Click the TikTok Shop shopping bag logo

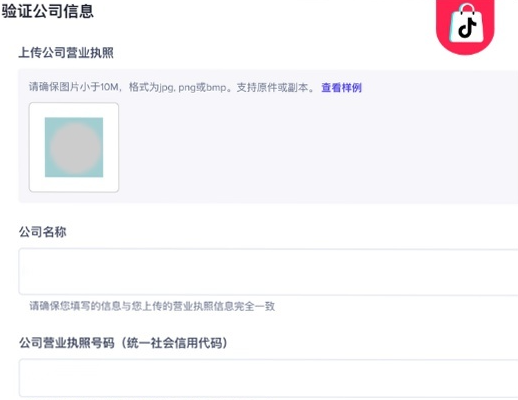tap(466, 23)
